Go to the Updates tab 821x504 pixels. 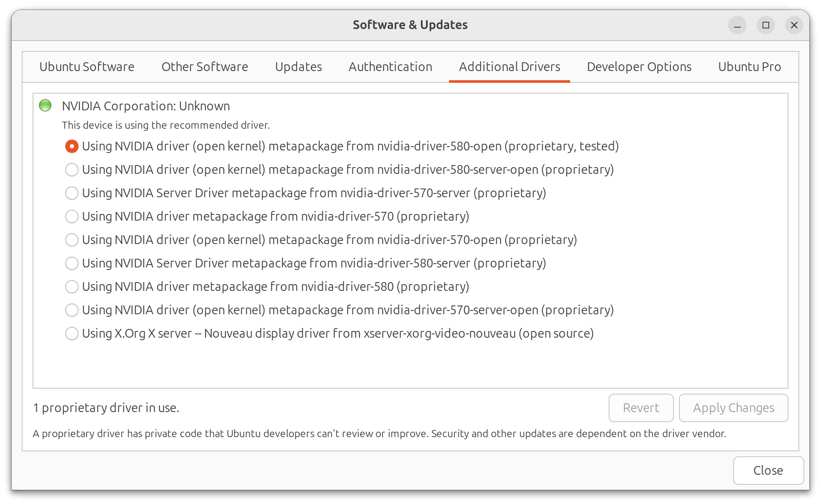click(298, 66)
